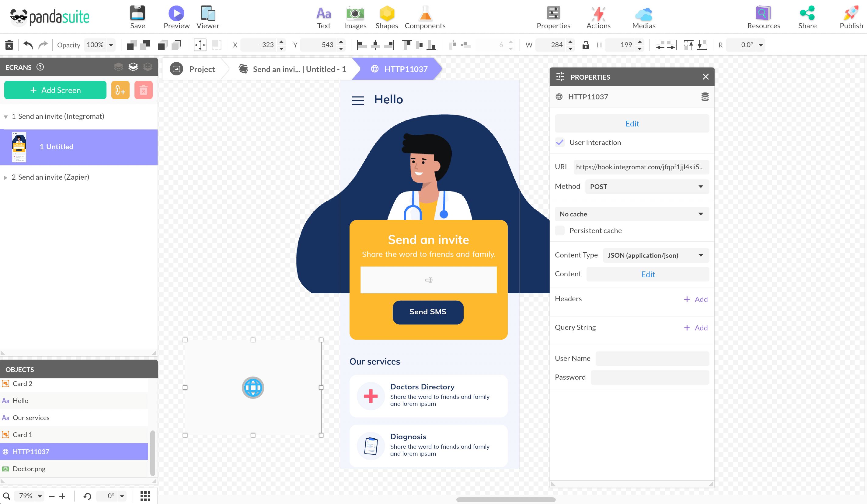Open the Preview play icon
This screenshot has height=504, width=867.
click(176, 14)
